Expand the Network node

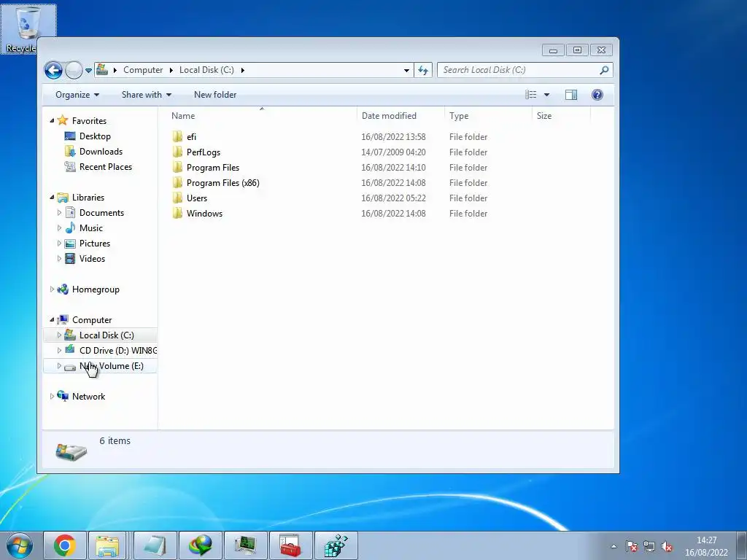click(x=52, y=396)
